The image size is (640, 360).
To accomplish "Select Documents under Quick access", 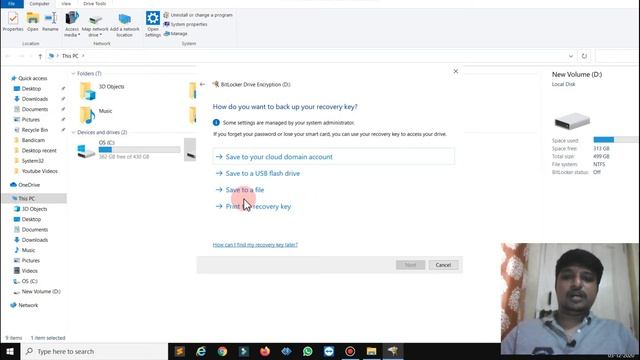I will (x=35, y=109).
